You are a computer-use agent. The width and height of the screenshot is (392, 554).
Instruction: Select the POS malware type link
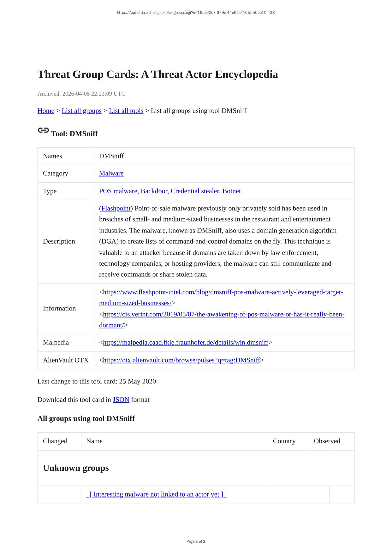pyautogui.click(x=118, y=191)
